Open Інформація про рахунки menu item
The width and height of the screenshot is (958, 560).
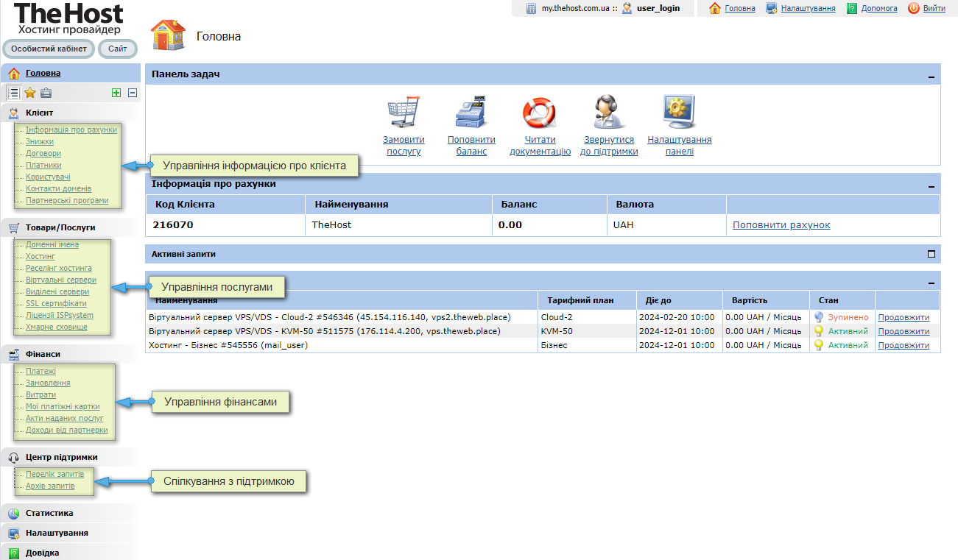click(x=71, y=130)
